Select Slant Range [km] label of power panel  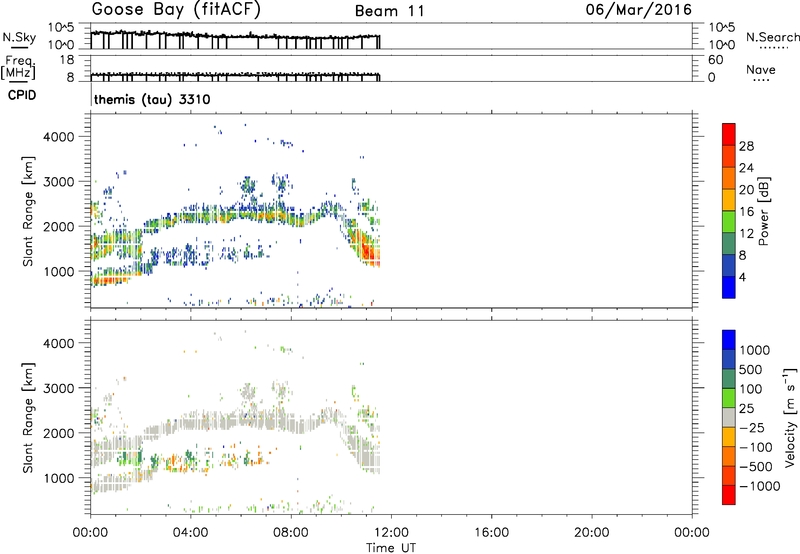pos(28,211)
